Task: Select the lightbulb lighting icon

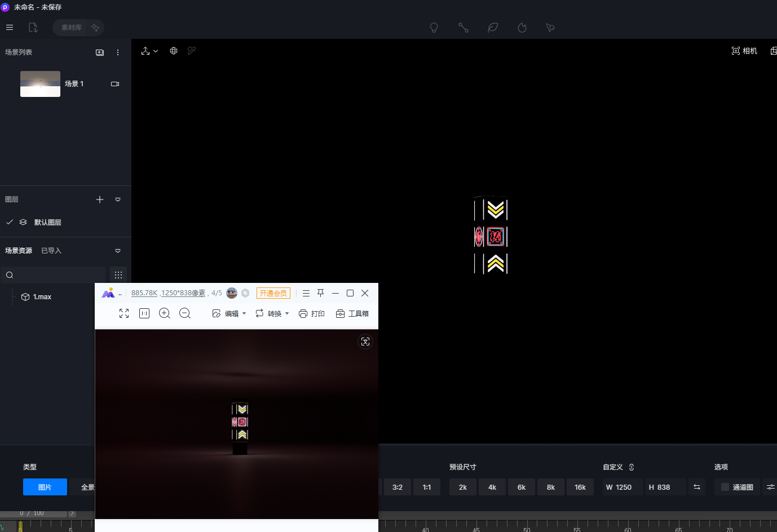Action: (434, 27)
